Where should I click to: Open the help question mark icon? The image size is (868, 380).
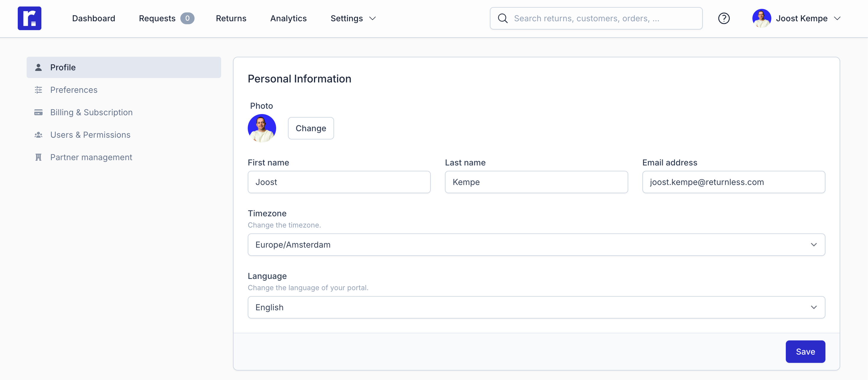(x=723, y=18)
